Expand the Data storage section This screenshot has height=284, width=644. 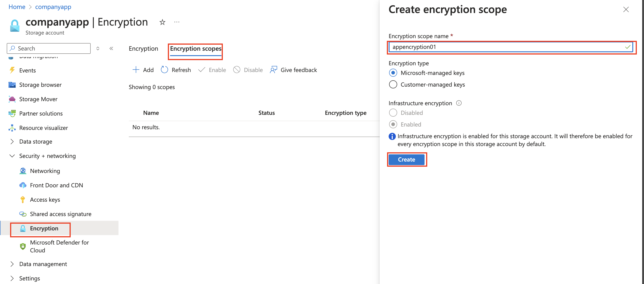click(x=12, y=142)
